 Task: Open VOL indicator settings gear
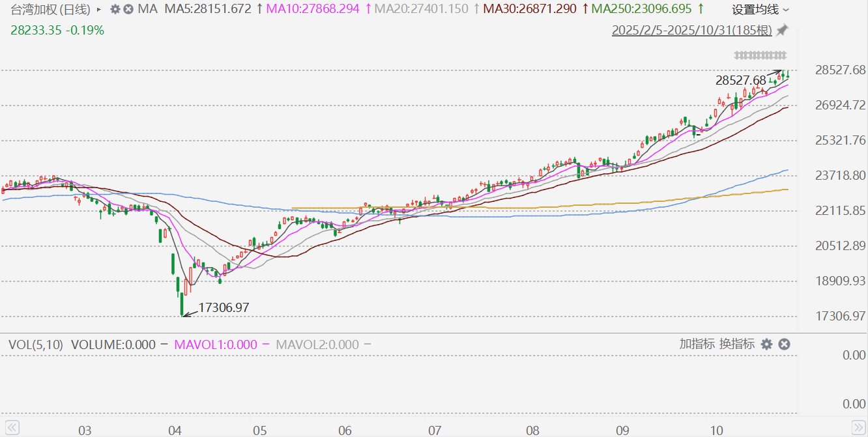click(x=767, y=344)
